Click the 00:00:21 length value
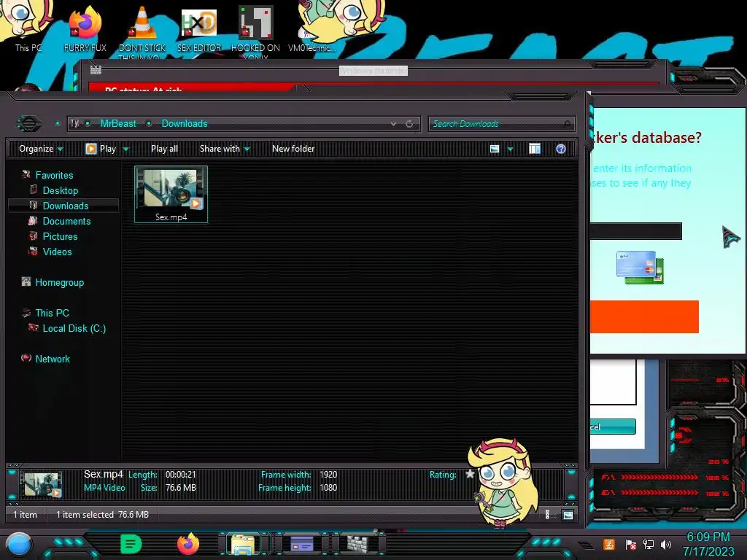 (181, 474)
